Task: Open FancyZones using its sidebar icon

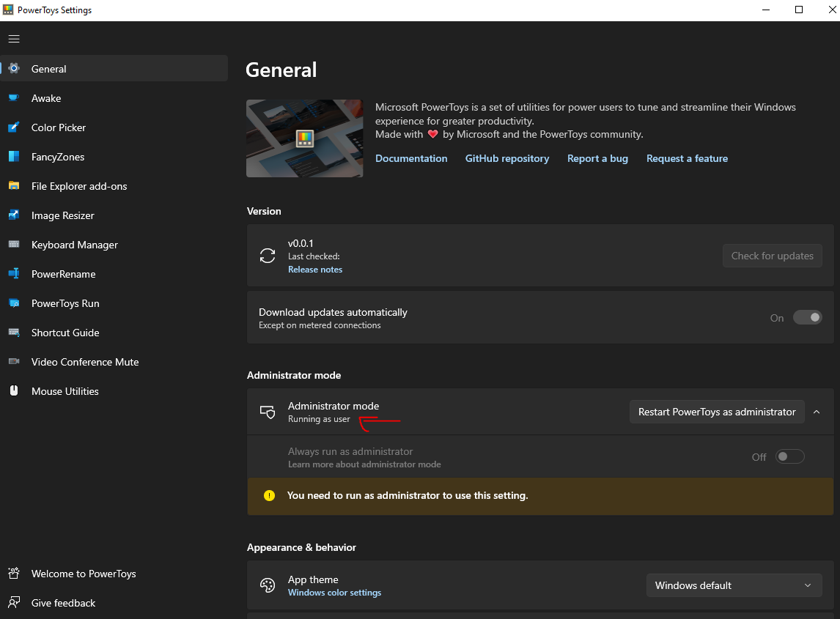Action: (14, 157)
